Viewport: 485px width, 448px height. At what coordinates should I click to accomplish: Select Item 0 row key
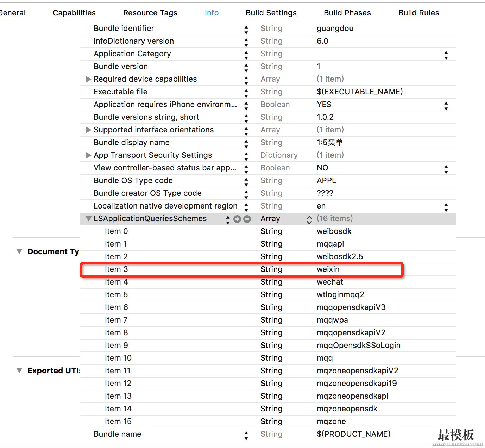click(x=116, y=231)
